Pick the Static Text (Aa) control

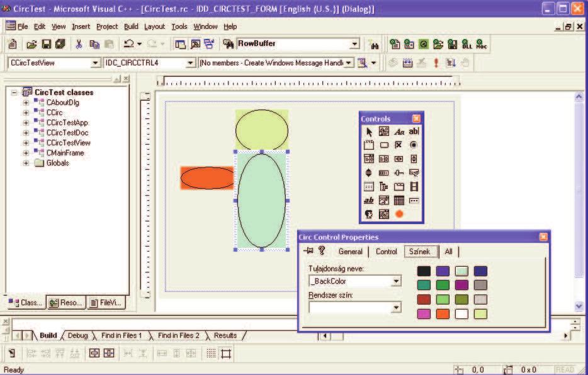pos(399,132)
